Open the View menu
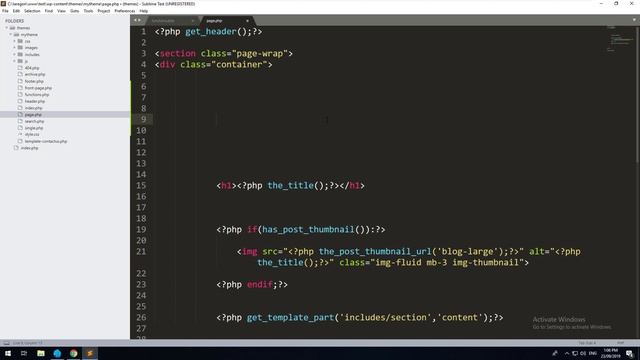The height and width of the screenshot is (360, 640). [61, 11]
